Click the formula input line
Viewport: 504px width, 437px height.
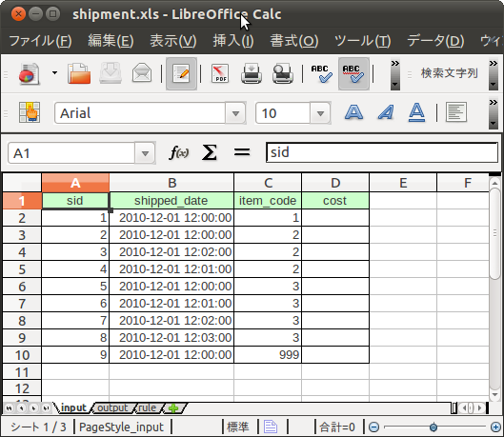click(x=382, y=152)
